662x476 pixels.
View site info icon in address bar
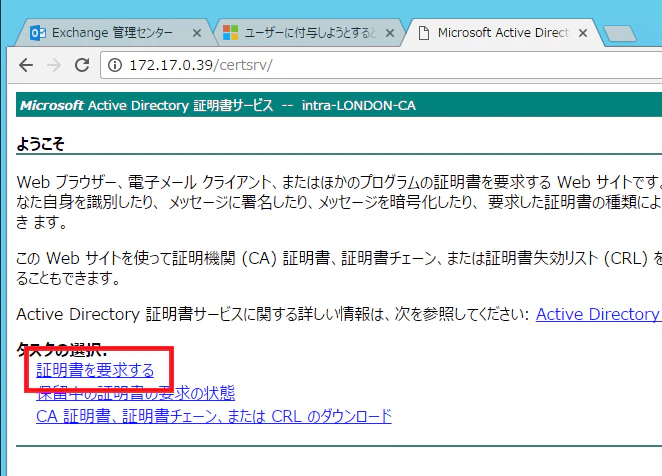click(x=115, y=65)
